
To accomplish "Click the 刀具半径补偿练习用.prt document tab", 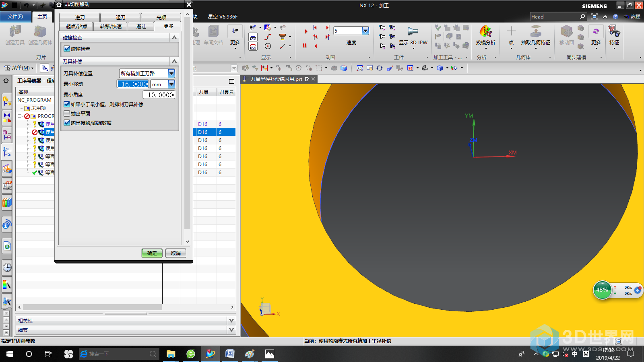I will (x=276, y=79).
